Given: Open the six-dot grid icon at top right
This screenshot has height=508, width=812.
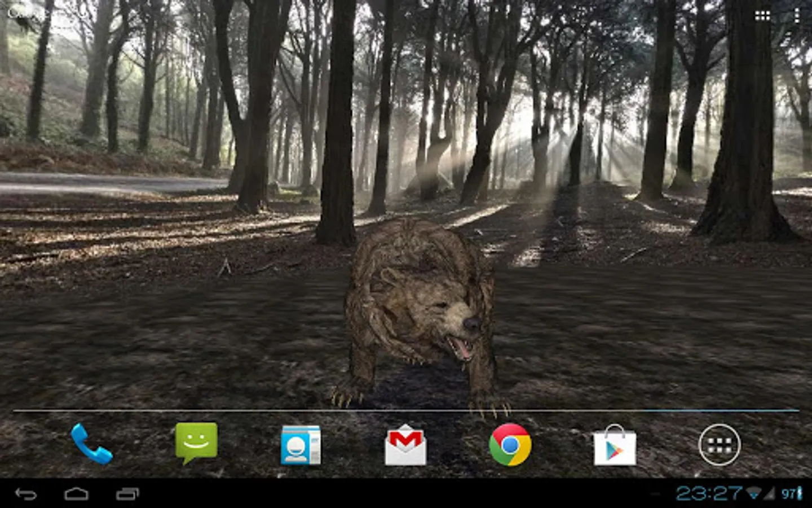Looking at the screenshot, I should [x=762, y=16].
